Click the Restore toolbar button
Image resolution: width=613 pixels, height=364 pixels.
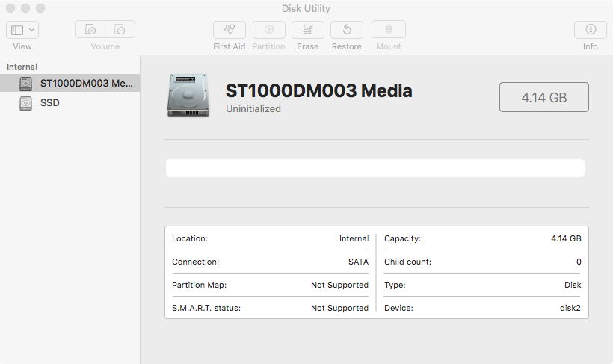click(x=347, y=30)
